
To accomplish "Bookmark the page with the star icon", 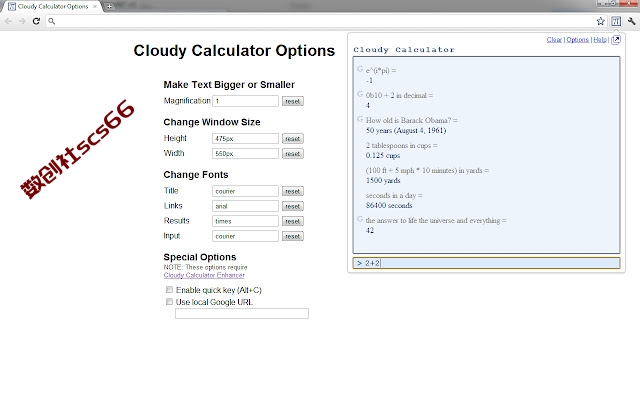I will (x=600, y=21).
